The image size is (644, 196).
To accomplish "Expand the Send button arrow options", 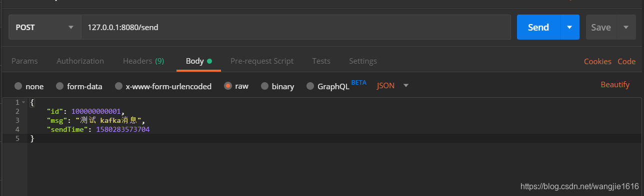I will click(x=569, y=27).
